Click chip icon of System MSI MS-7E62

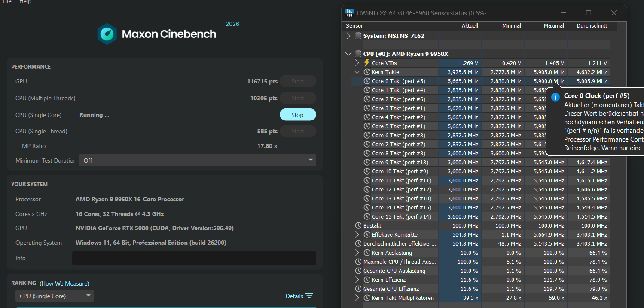(358, 36)
